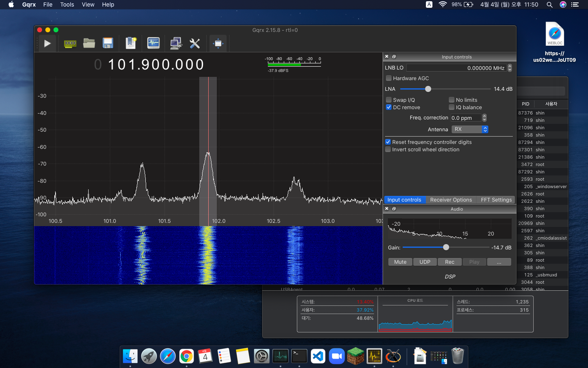Open Activity Monitor in the Dock
Image resolution: width=588 pixels, height=368 pixels.
click(281, 356)
